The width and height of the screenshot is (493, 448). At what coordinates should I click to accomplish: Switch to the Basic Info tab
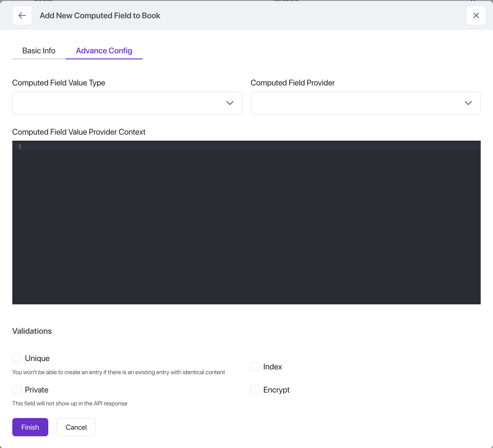tap(39, 51)
